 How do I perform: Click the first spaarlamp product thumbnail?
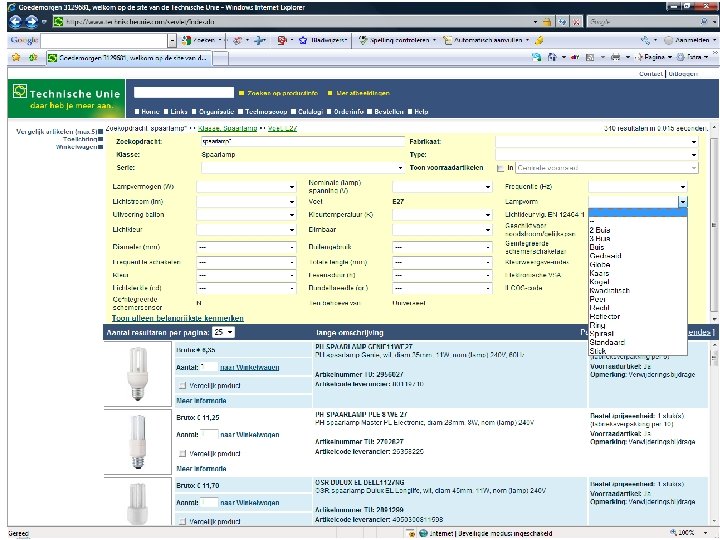point(137,373)
